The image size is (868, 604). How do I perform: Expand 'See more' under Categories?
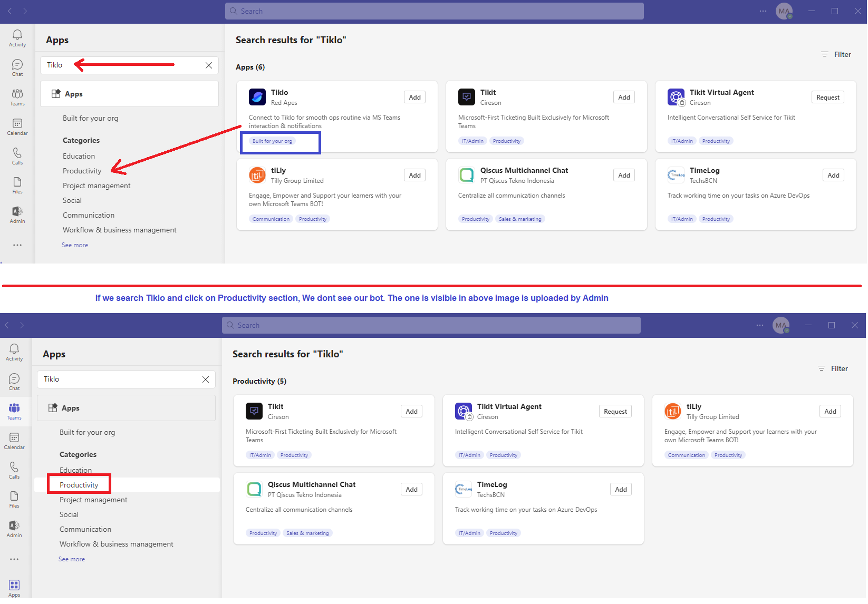tap(74, 245)
